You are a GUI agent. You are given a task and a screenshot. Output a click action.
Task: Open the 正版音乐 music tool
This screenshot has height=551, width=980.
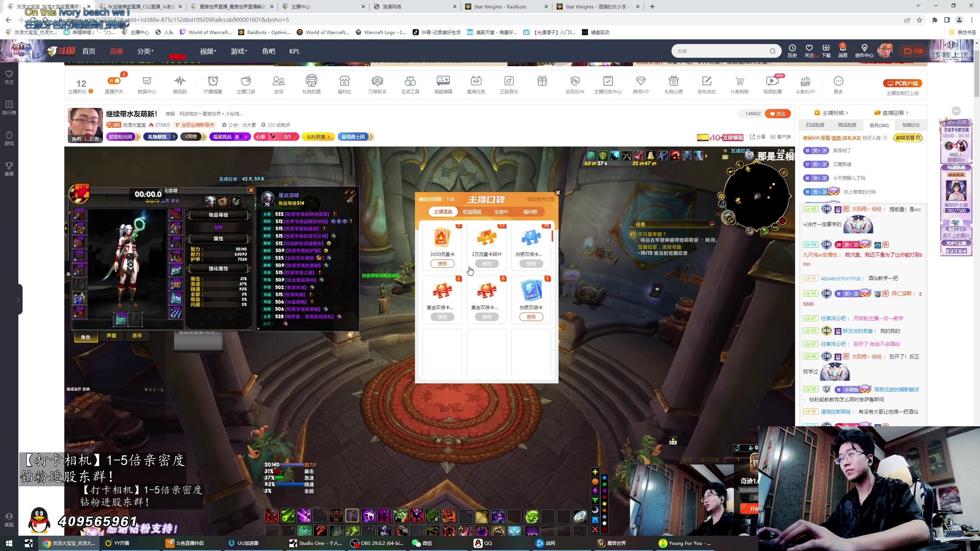pyautogui.click(x=509, y=85)
